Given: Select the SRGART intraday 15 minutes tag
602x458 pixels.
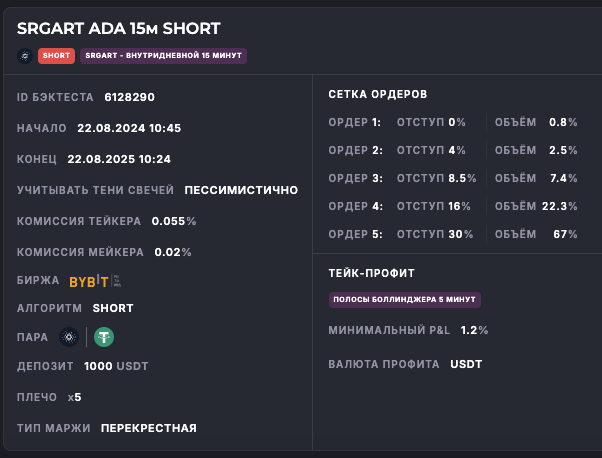Looking at the screenshot, I should tap(163, 56).
